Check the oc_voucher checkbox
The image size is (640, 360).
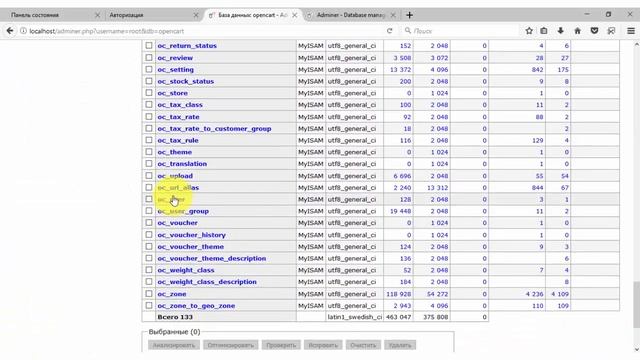149,222
